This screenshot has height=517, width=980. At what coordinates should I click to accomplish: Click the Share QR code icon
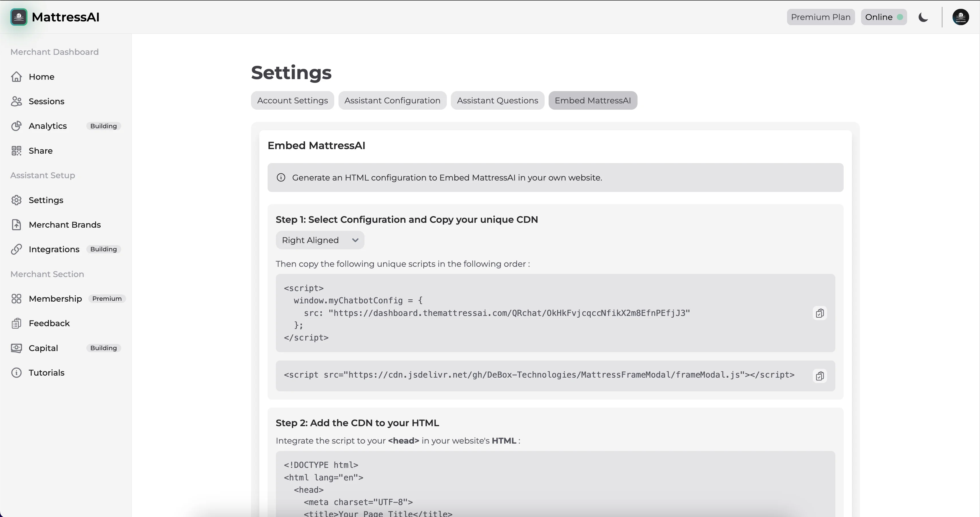point(16,151)
